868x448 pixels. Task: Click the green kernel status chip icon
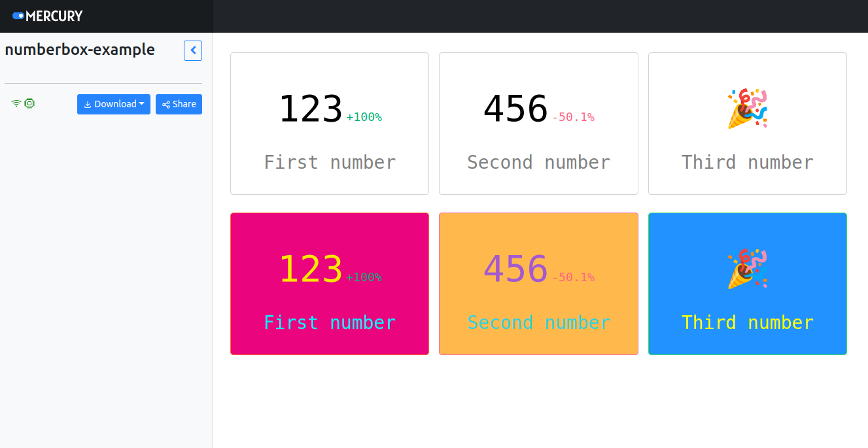29,103
